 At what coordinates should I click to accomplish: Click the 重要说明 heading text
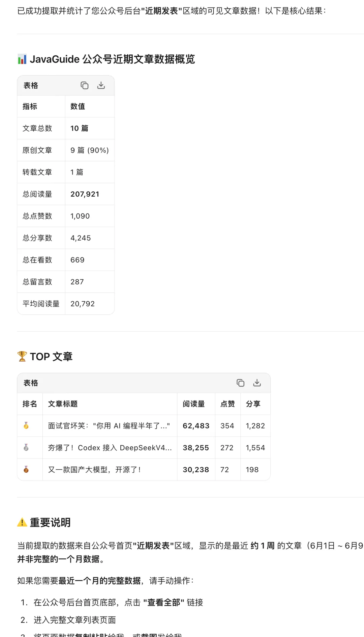[50, 522]
